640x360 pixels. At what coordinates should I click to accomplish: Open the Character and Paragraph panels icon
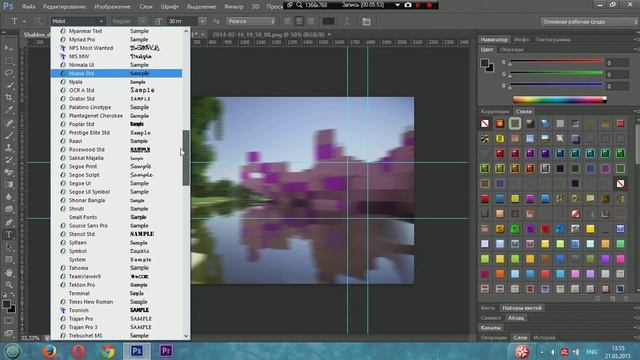[x=366, y=21]
